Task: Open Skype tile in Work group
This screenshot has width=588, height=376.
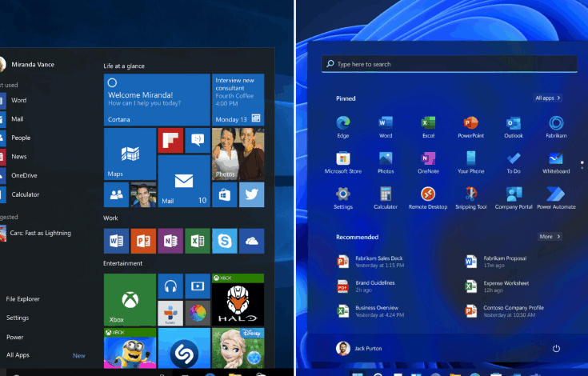Action: click(x=225, y=241)
